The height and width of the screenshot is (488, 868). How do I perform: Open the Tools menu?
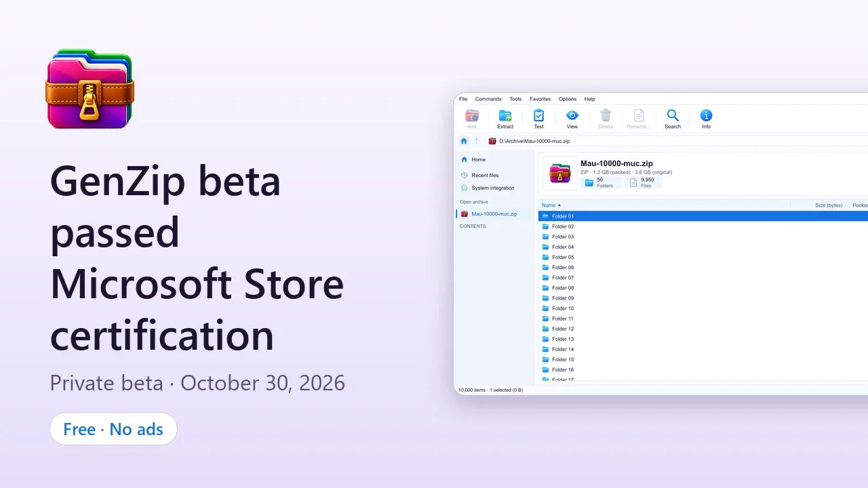515,99
